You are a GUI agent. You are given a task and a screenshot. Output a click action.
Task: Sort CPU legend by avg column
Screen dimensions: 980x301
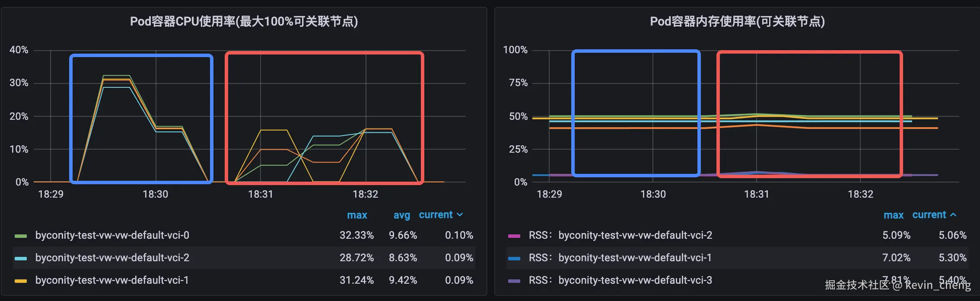pyautogui.click(x=401, y=215)
